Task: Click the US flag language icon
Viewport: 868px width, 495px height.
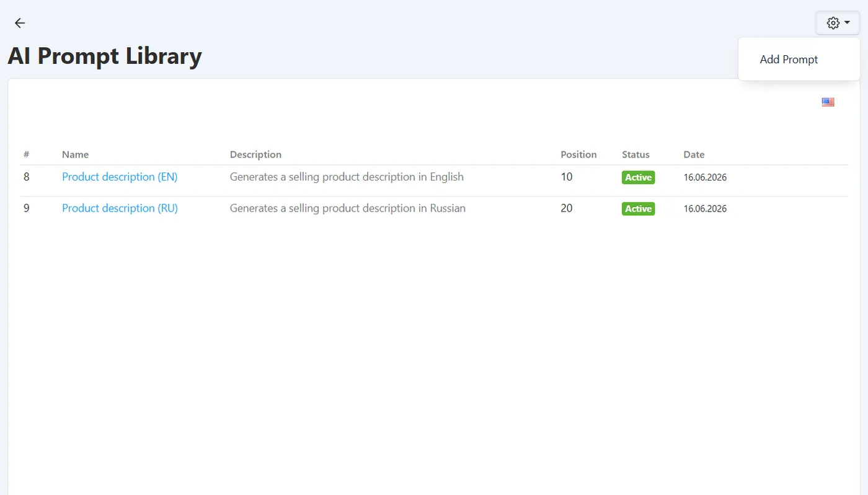Action: (828, 102)
